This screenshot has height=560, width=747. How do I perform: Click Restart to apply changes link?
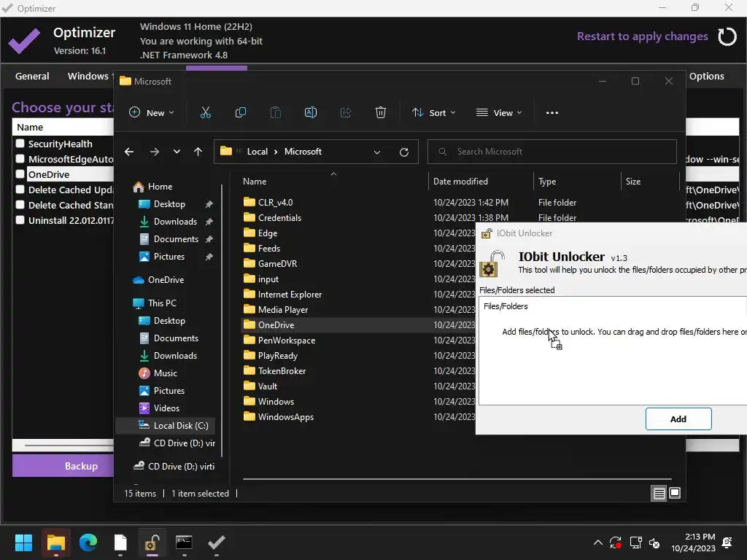[x=642, y=36]
